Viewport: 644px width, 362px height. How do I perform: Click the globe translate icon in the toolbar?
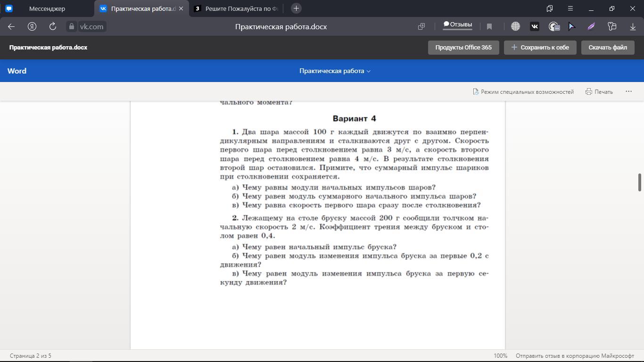(x=515, y=27)
